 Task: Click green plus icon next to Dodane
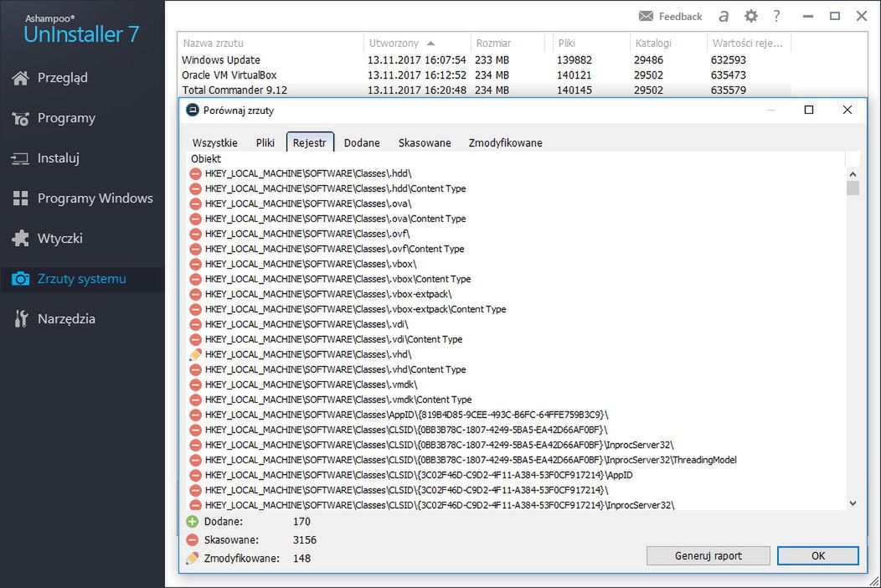[192, 522]
